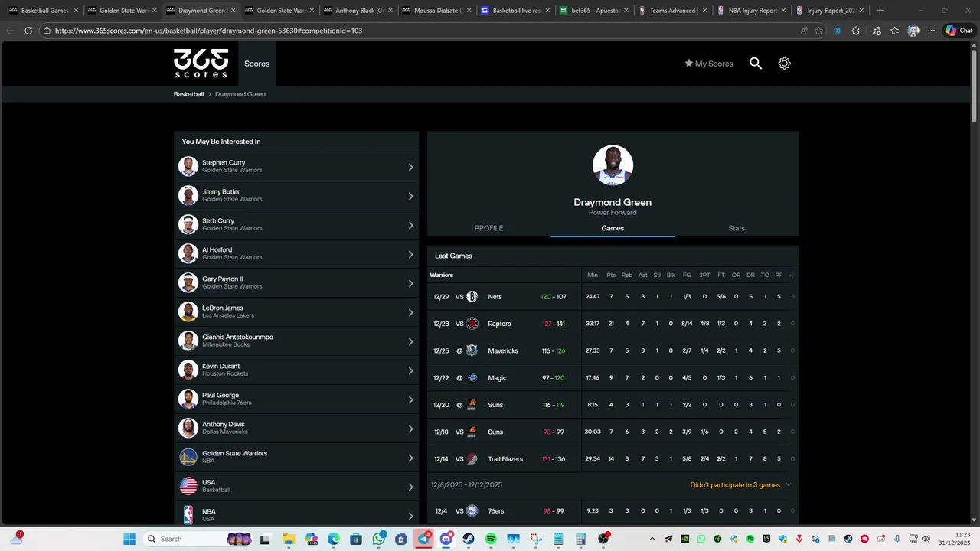Click the browser back arrow
The width and height of the screenshot is (980, 551).
pyautogui.click(x=10, y=31)
